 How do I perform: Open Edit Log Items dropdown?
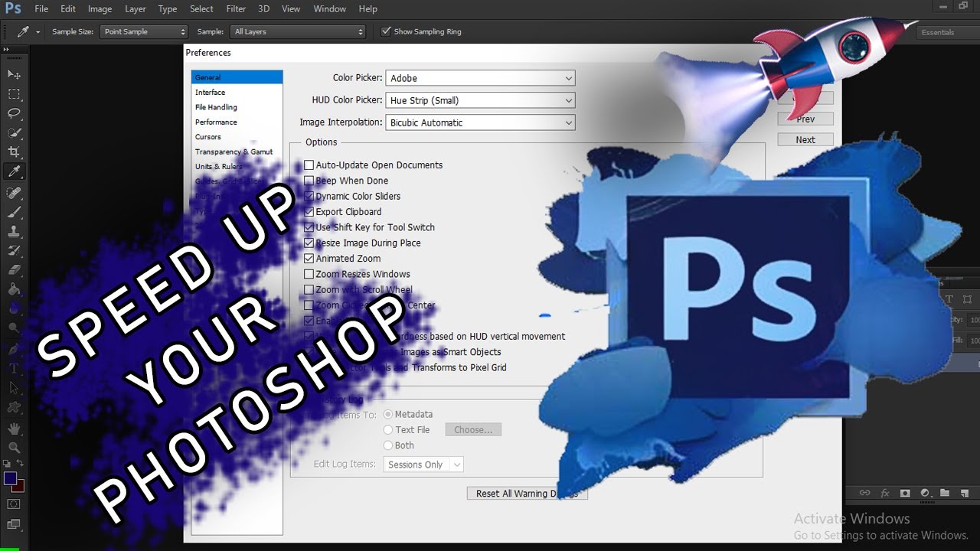coord(423,465)
